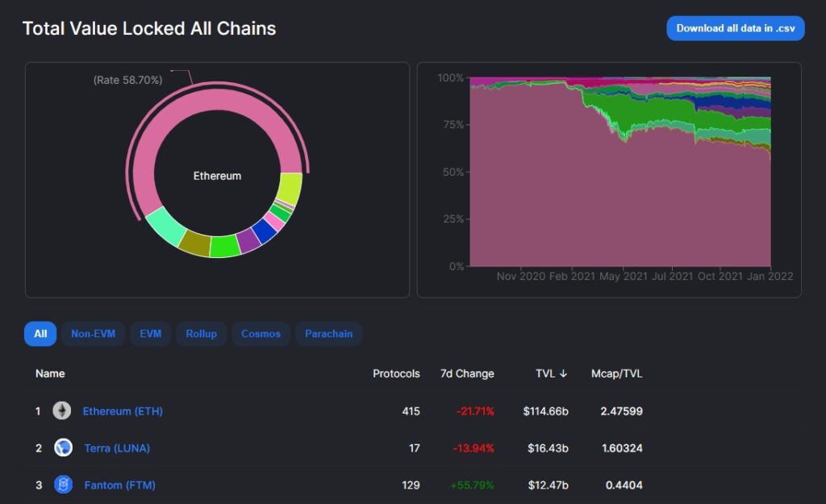Choose the Rollup filter tab
The width and height of the screenshot is (826, 504).
(201, 334)
